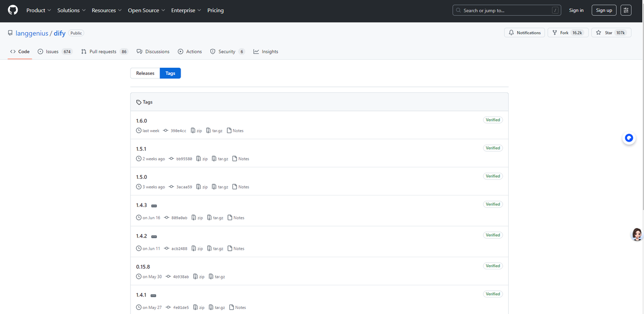Click the avatar character icon at right edge
Image resolution: width=644 pixels, height=314 pixels.
(637, 235)
